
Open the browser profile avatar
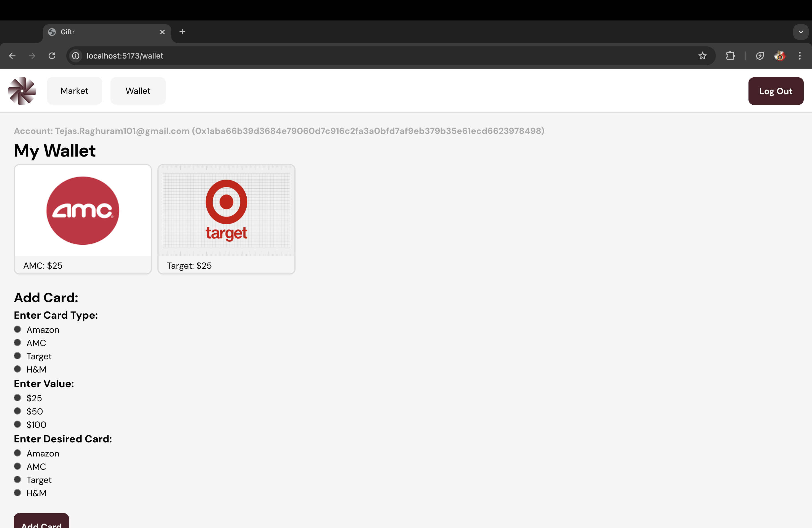(780, 56)
